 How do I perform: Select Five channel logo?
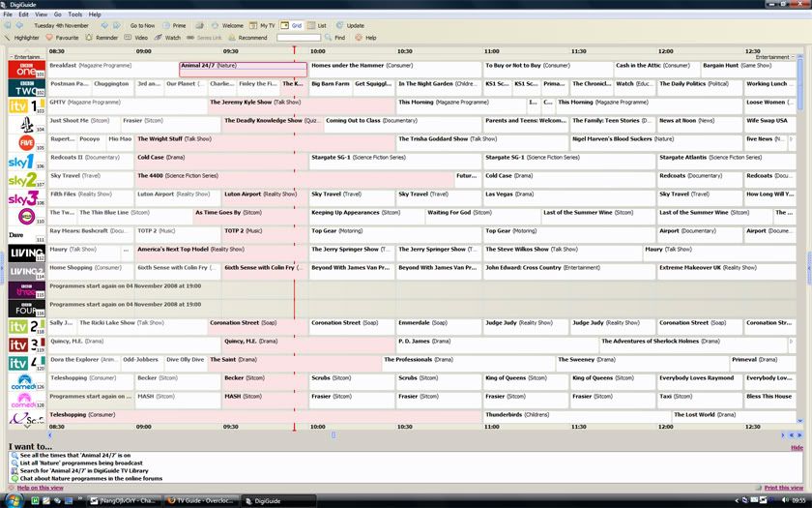point(27,143)
